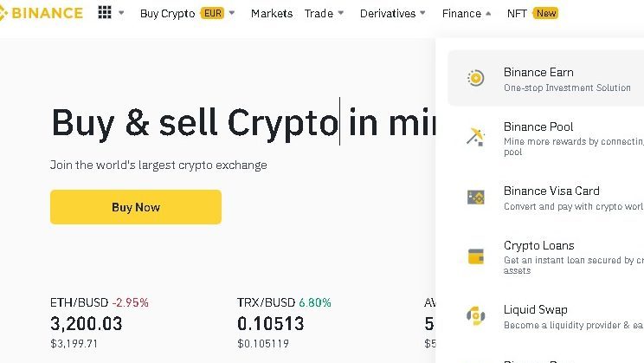The width and height of the screenshot is (644, 363).
Task: Select the EUR currency badge
Action: click(212, 14)
